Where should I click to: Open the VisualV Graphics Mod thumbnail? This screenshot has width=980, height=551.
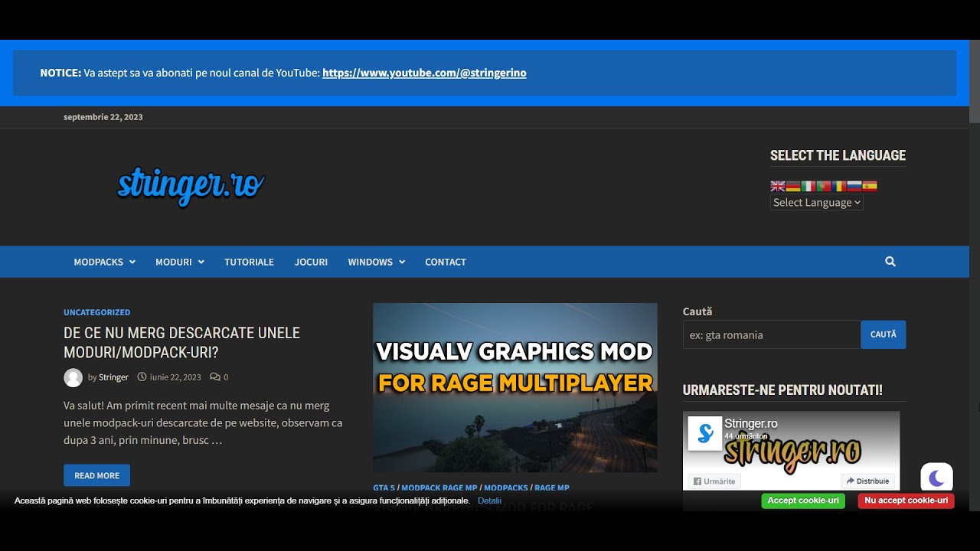tap(514, 387)
